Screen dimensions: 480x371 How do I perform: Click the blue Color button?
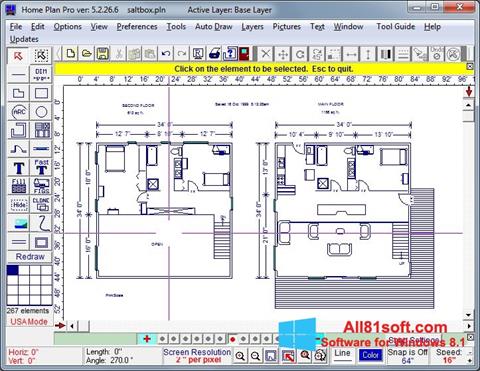coord(371,355)
